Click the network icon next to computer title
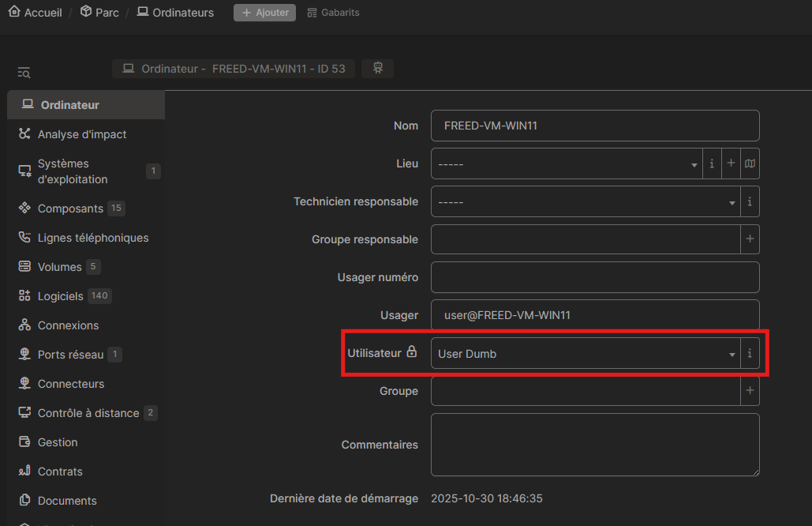 point(377,69)
